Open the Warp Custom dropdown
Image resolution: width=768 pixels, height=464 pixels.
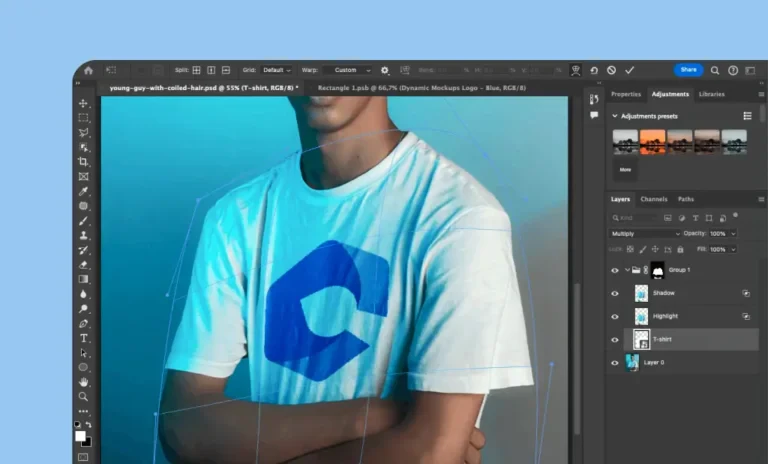click(349, 70)
